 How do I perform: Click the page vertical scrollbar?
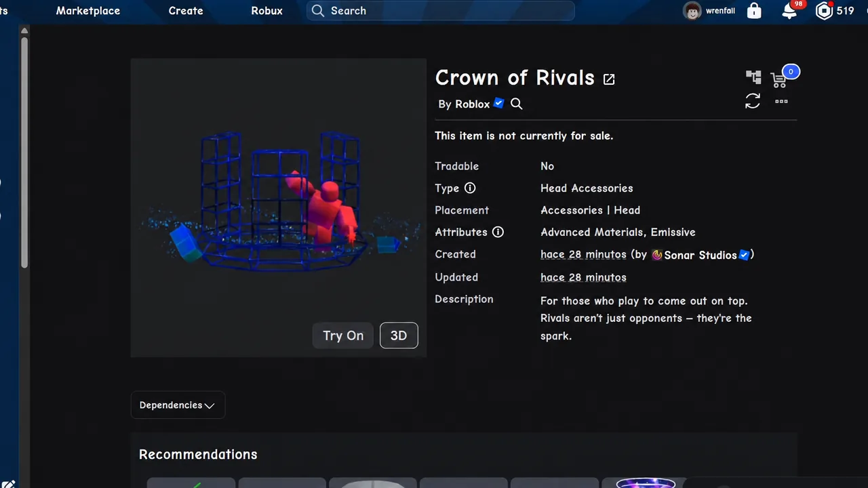click(24, 152)
